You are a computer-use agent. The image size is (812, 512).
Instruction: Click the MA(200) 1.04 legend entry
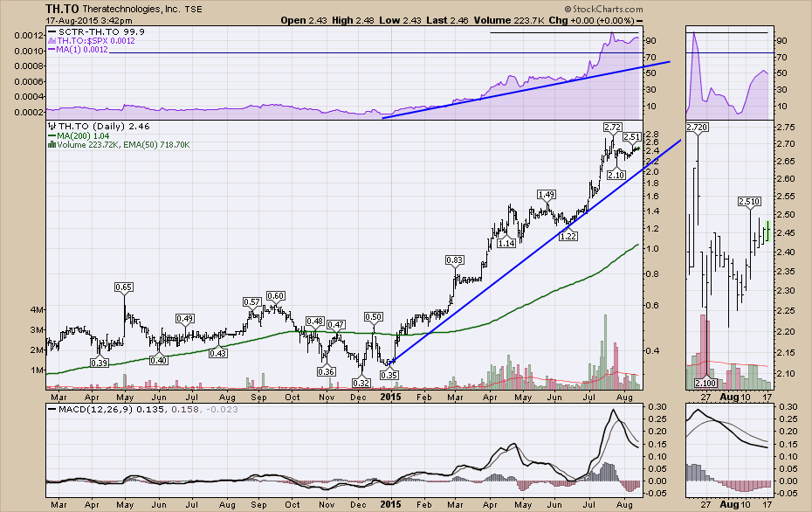[x=83, y=135]
